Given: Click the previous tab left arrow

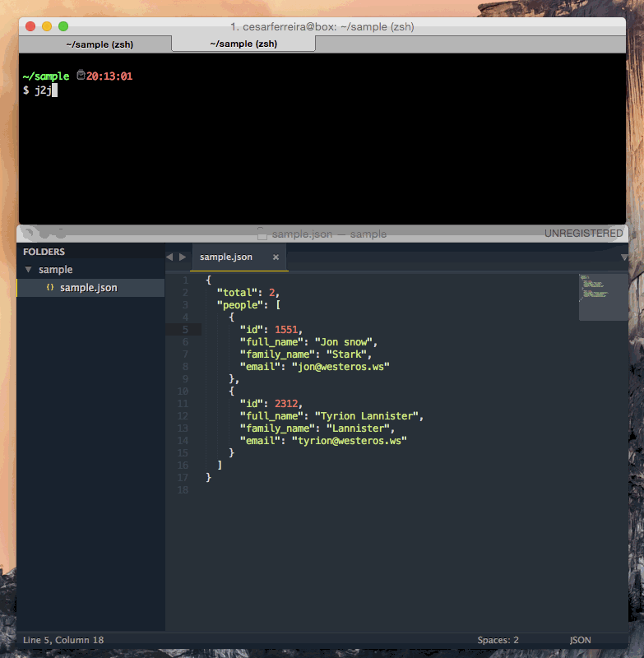Looking at the screenshot, I should pyautogui.click(x=169, y=257).
